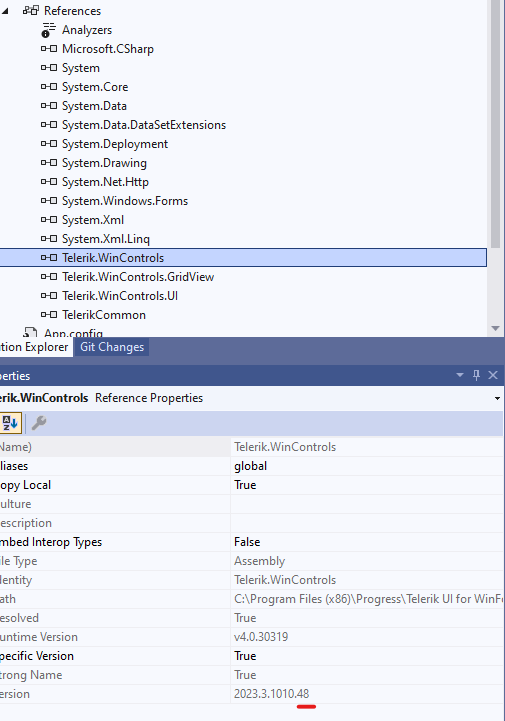This screenshot has height=721, width=505.
Task: Click the System.Core reference icon
Action: click(x=49, y=87)
